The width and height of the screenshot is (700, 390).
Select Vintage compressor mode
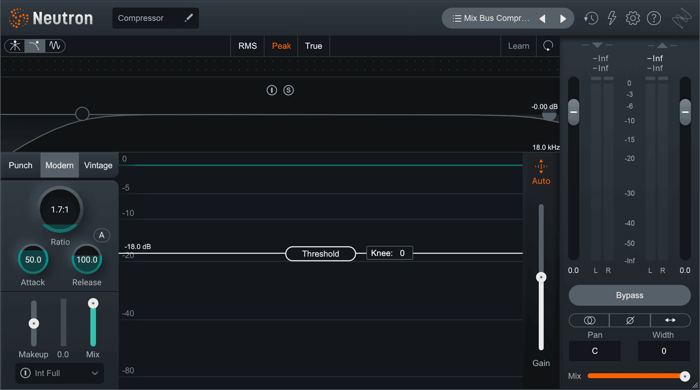click(x=98, y=165)
